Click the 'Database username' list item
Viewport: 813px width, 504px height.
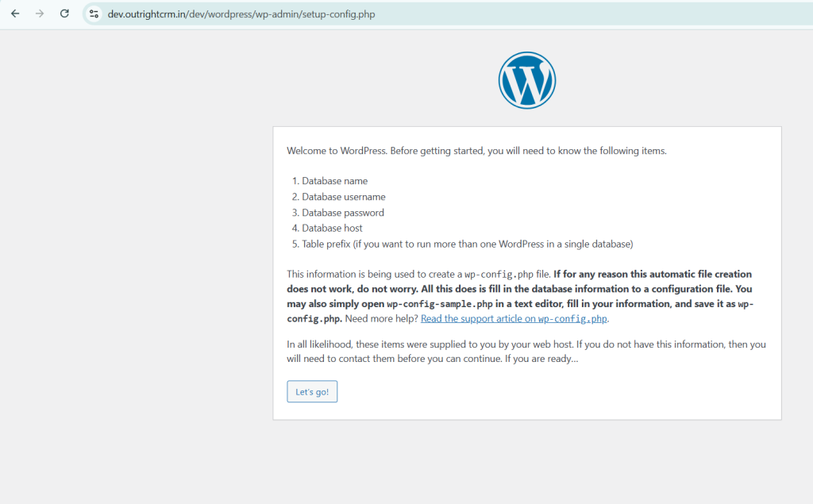pos(343,197)
